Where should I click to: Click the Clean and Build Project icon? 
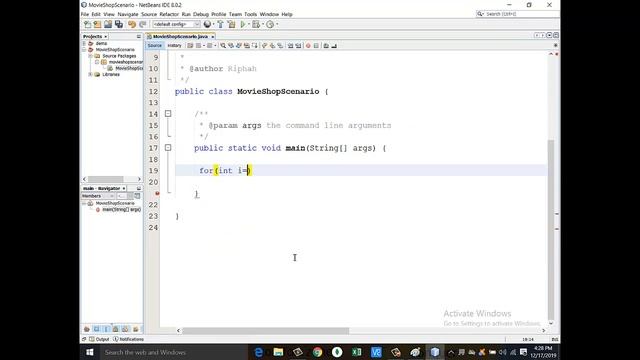(231, 24)
